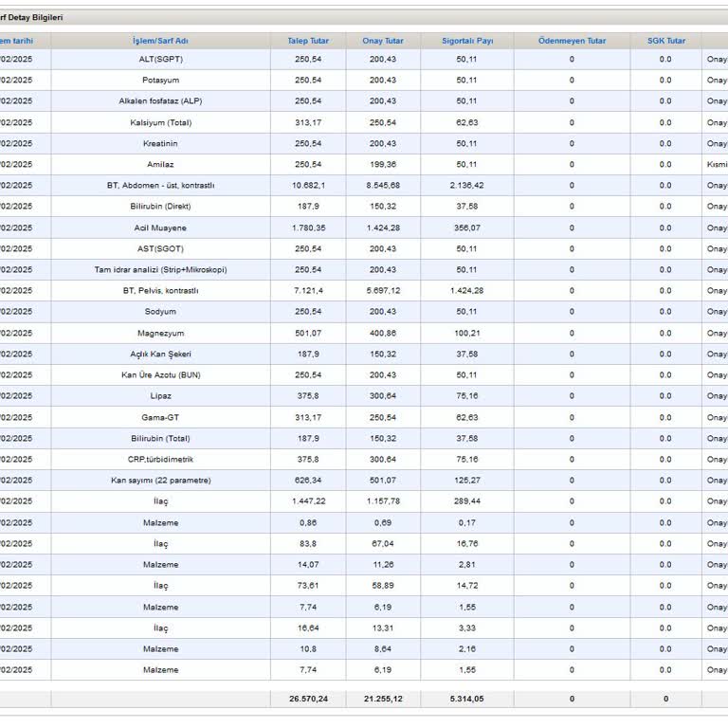Click the Talep Tutar column header
The image size is (728, 728).
(x=308, y=41)
